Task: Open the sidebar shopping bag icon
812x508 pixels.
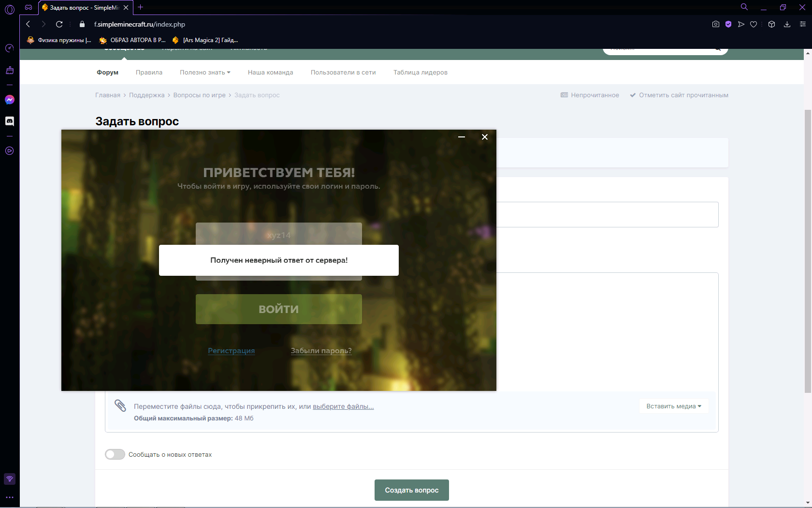Action: coord(10,71)
